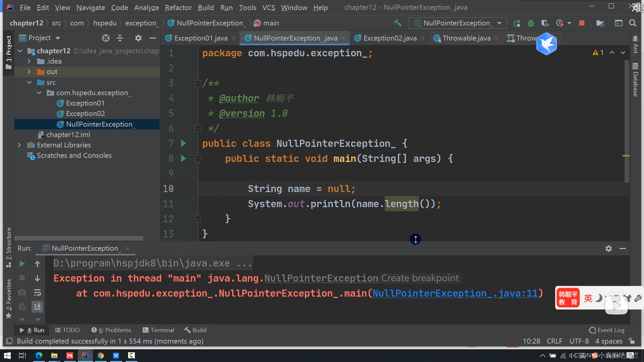Expand External Libraries node
Viewport: 644px width, 362px height.
pyautogui.click(x=19, y=145)
